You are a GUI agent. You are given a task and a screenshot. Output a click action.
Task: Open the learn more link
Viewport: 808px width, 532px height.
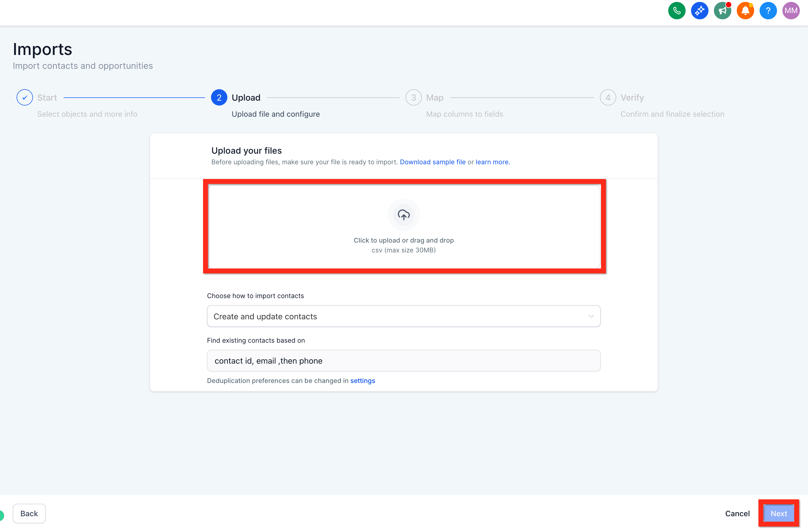pyautogui.click(x=493, y=162)
